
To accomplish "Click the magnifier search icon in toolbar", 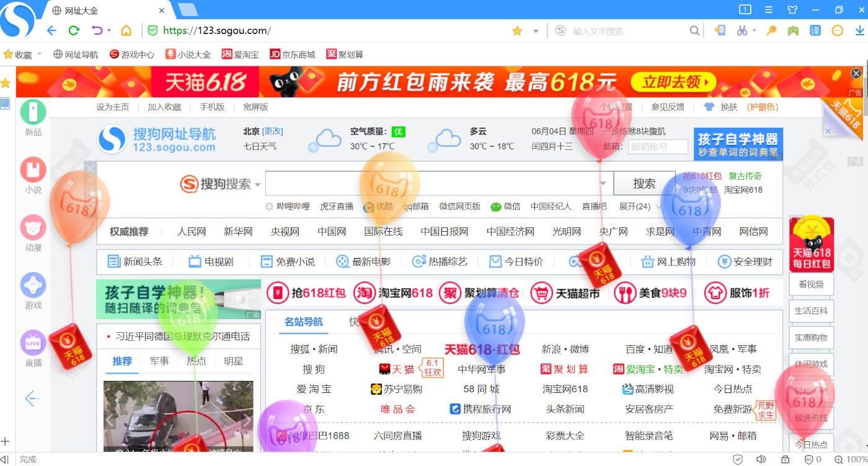I will [694, 31].
